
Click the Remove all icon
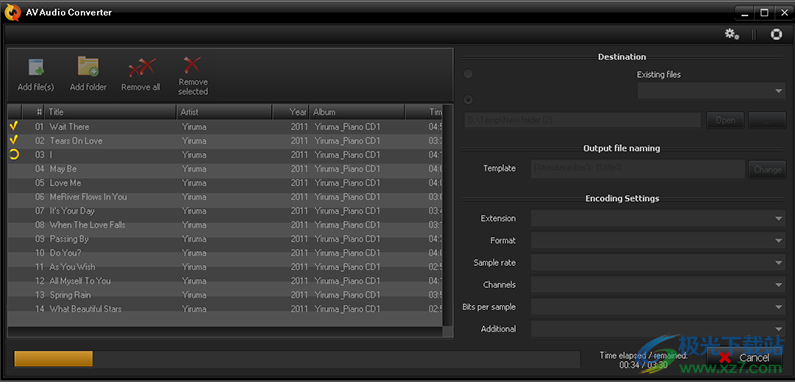141,67
